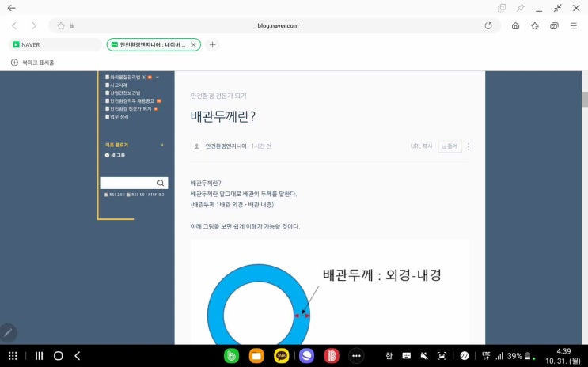Open the 4:39 clock and date
The width and height of the screenshot is (588, 367).
coord(563,356)
